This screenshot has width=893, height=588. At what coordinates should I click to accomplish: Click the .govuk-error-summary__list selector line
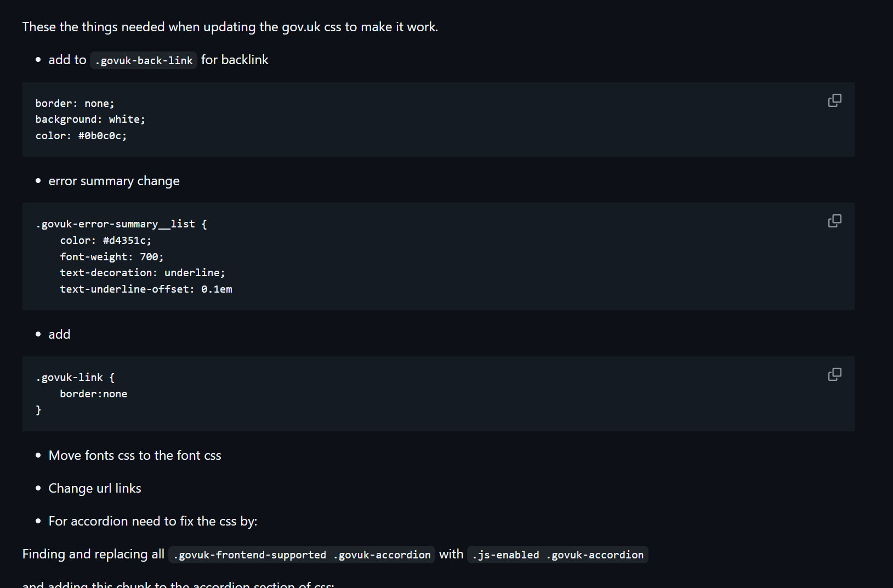coord(121,224)
